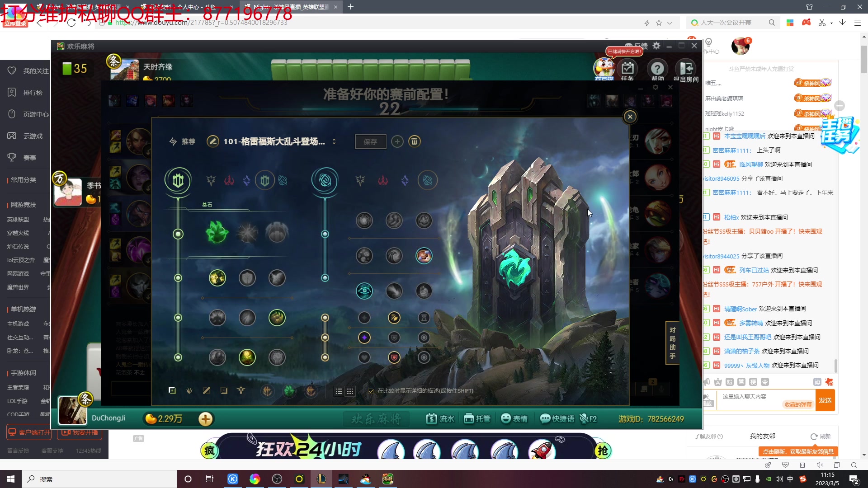Click the pencil icon to rename the rune page
Viewport: 868px width, 488px height.
[212, 141]
